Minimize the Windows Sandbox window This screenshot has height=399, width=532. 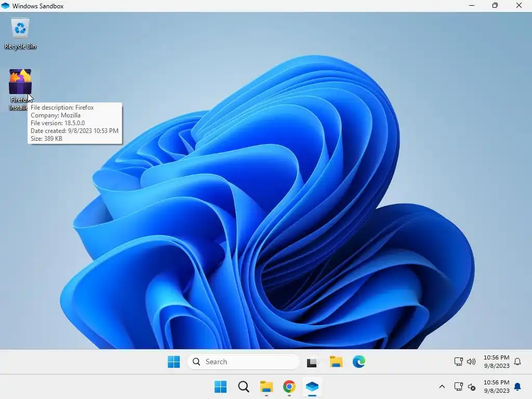tap(472, 6)
